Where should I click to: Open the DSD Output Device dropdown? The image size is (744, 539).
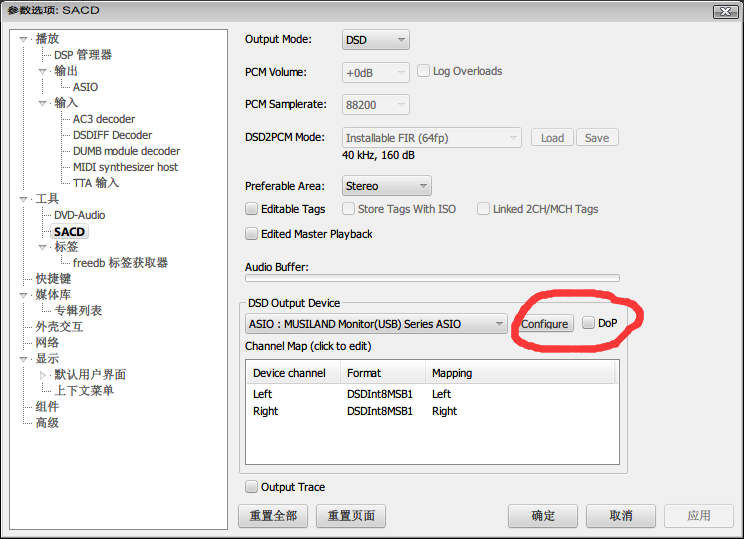coord(376,324)
